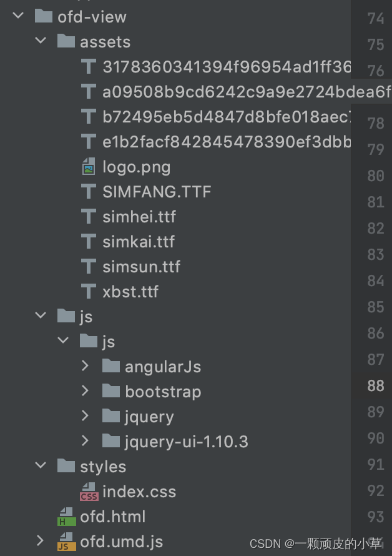392x556 pixels.
Task: Select file e1b2facf842845478390ef3dbb
Action: click(227, 142)
